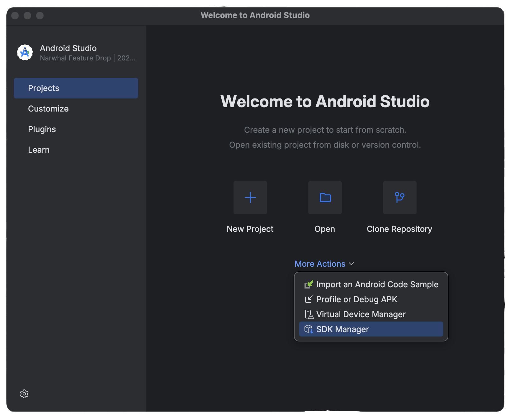Viewport: 510px width, 420px height.
Task: Click the title bar text
Action: point(255,15)
